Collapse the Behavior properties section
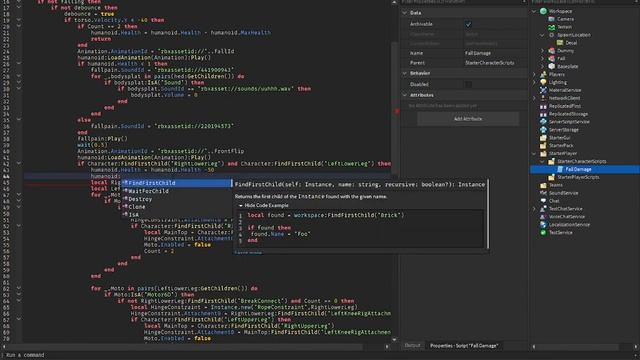The width and height of the screenshot is (640, 360). click(405, 73)
